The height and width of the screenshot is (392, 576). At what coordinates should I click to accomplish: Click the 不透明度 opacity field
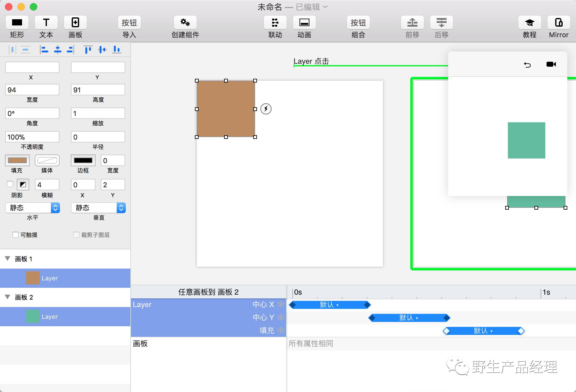(32, 137)
